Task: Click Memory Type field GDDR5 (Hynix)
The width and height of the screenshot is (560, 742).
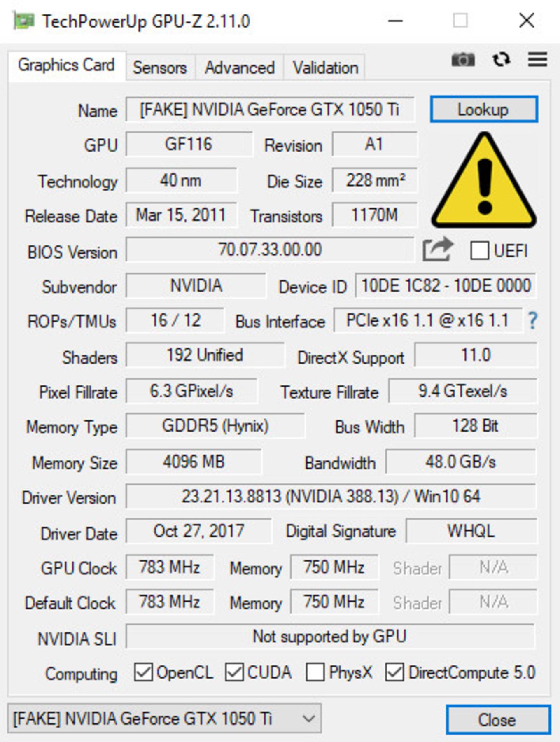Action: click(x=215, y=426)
